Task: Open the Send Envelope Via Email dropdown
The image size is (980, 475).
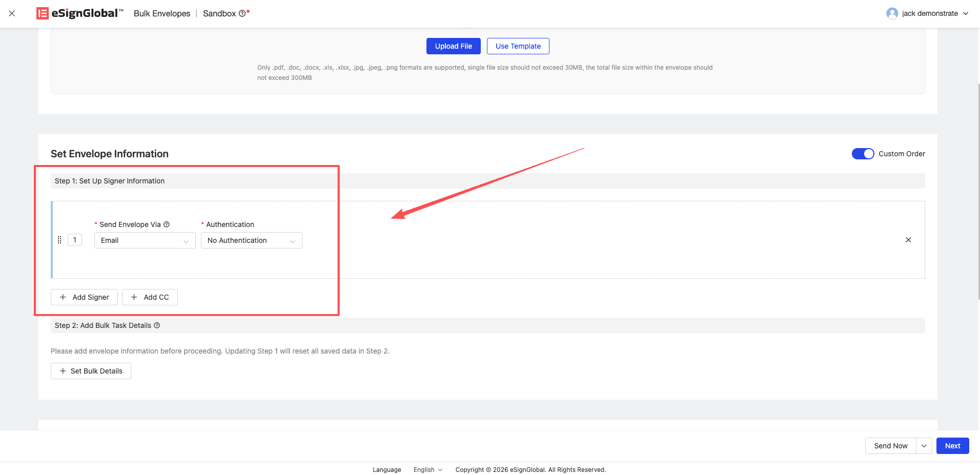Action: [145, 240]
